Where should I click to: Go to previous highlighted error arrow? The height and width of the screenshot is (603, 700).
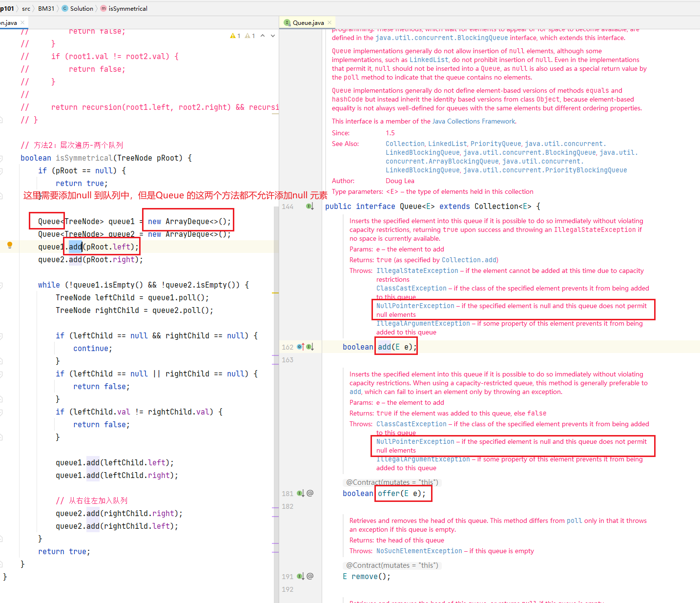pos(263,36)
